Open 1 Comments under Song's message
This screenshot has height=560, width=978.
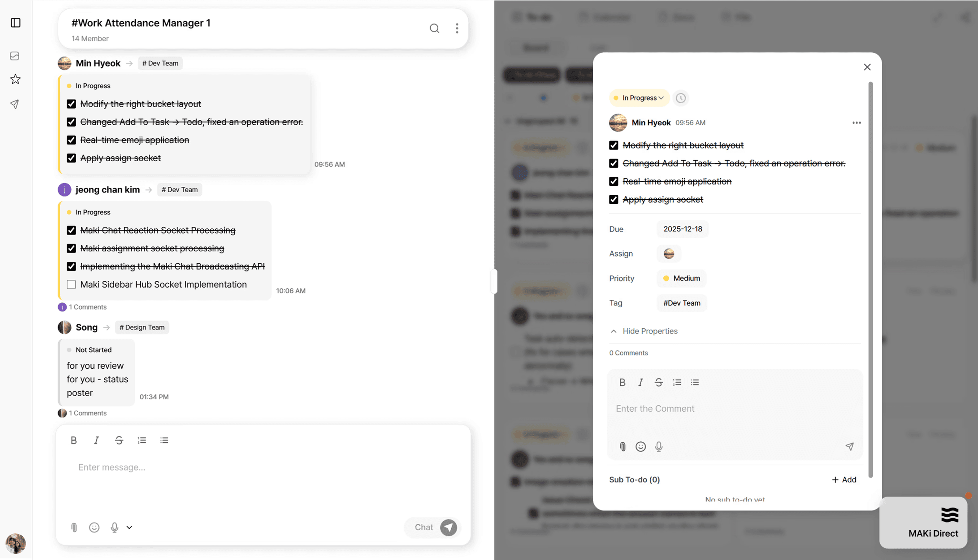(x=88, y=413)
